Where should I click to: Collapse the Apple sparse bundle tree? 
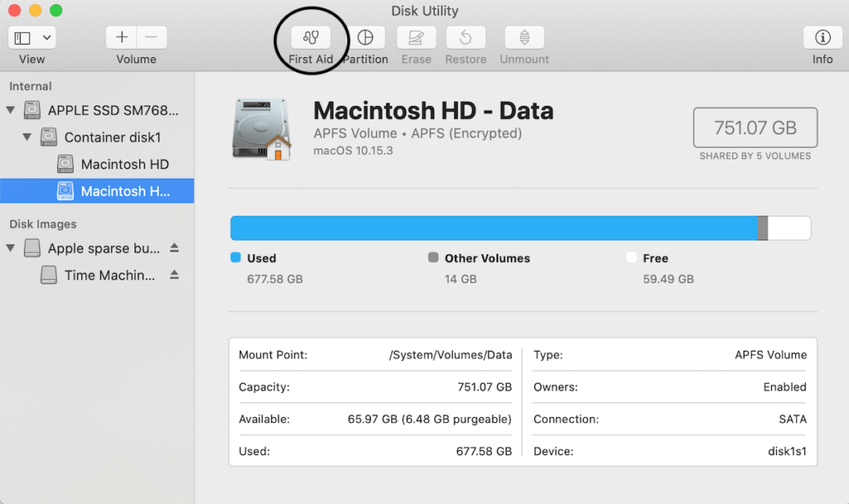pos(10,248)
